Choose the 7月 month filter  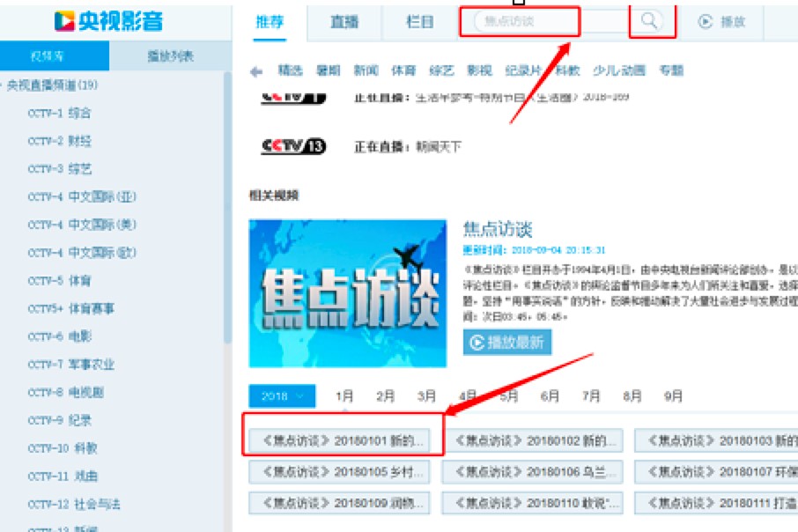click(591, 396)
